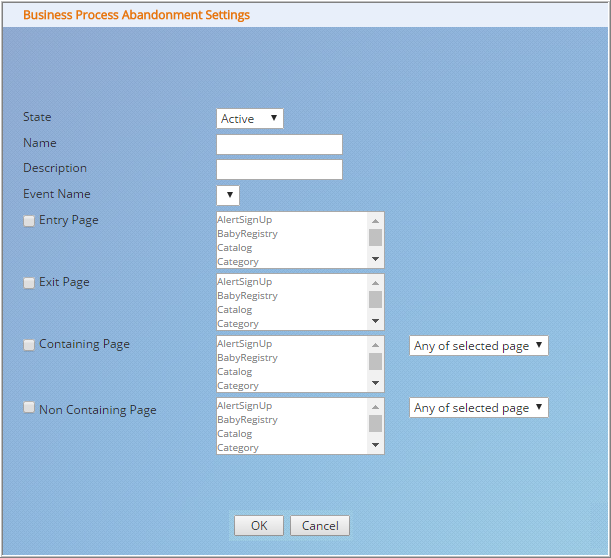Open the State dropdown showing Active
Image resolution: width=611 pixels, height=558 pixels.
pos(250,118)
